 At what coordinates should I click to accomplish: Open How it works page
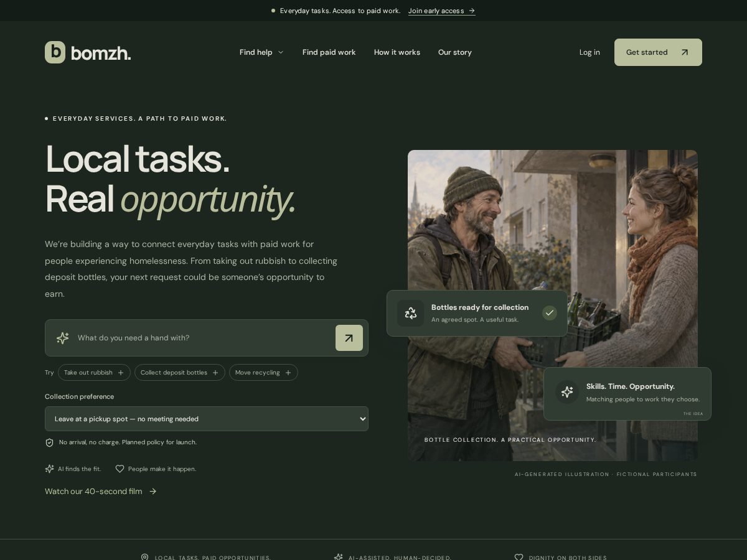397,52
